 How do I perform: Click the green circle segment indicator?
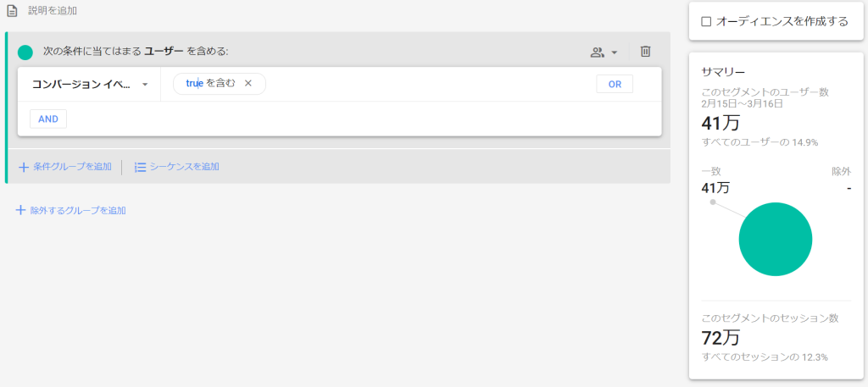(x=25, y=53)
